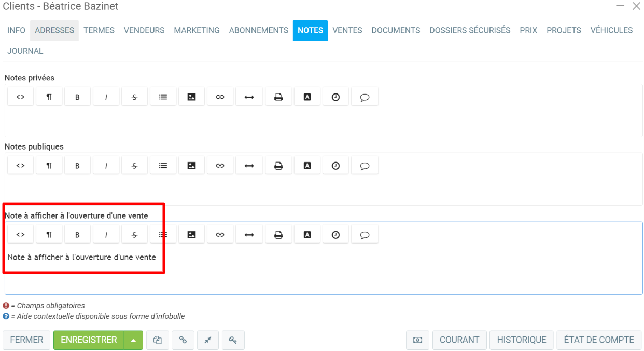Click HTML code view in Notes privées
644x351 pixels.
coord(21,97)
